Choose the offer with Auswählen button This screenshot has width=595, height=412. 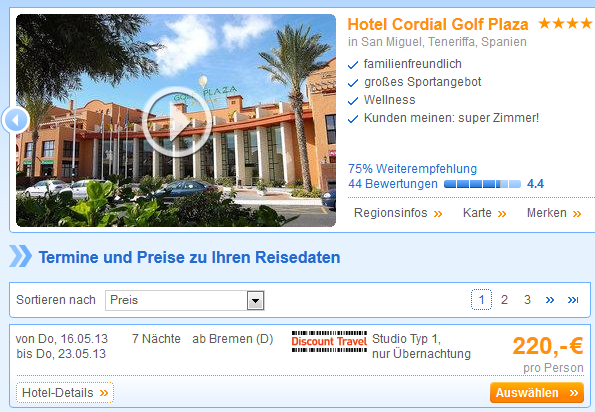(537, 393)
